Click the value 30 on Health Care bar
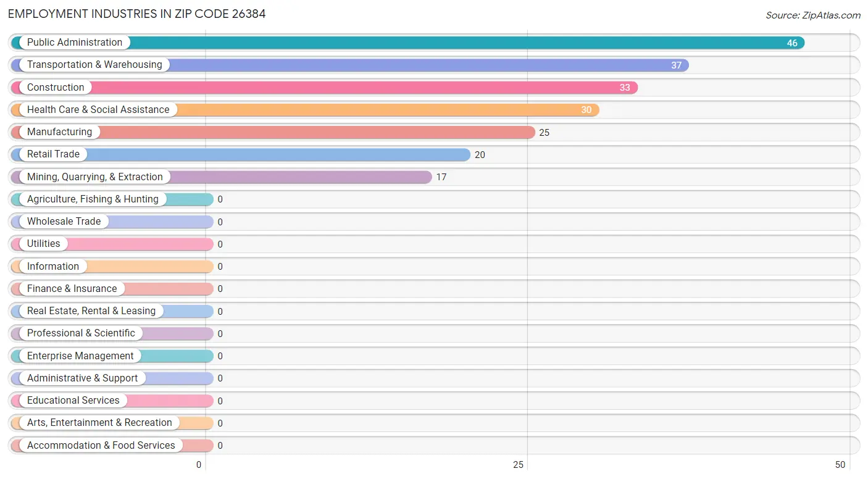The width and height of the screenshot is (868, 479). pyautogui.click(x=586, y=110)
